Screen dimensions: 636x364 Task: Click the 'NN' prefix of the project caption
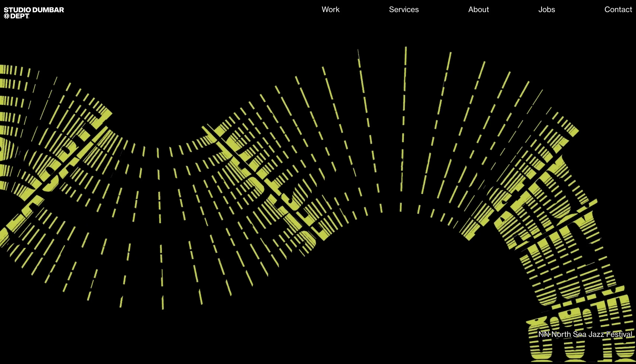[544, 334]
